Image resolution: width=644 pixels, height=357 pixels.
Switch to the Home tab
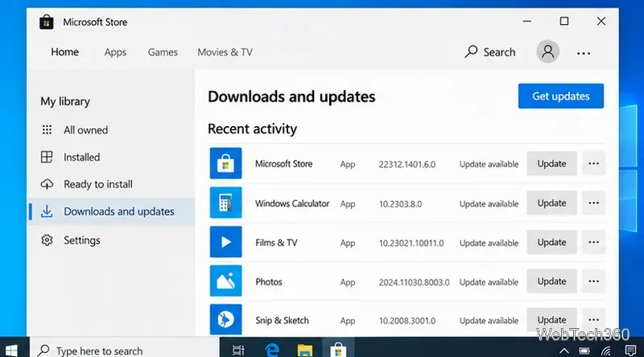click(x=65, y=52)
